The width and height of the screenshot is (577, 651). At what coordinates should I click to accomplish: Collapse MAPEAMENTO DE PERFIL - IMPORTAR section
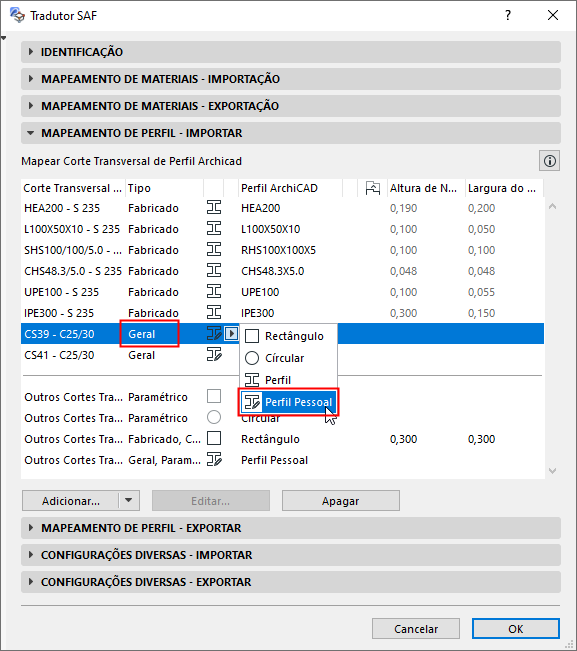pos(291,133)
